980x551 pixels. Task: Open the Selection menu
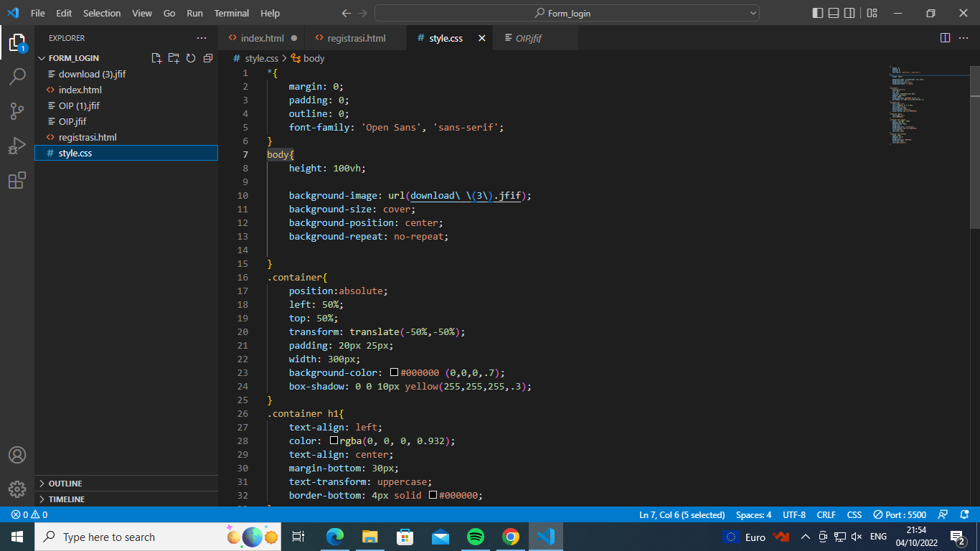[102, 13]
